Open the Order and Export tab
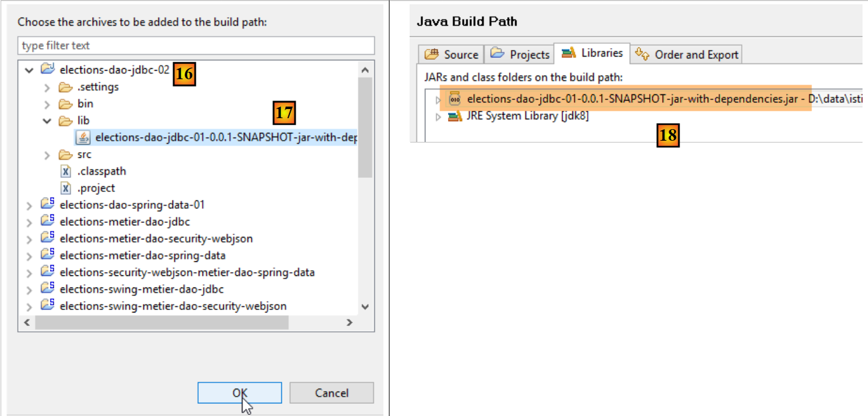Viewport: 868px width, 416px height. coord(686,54)
